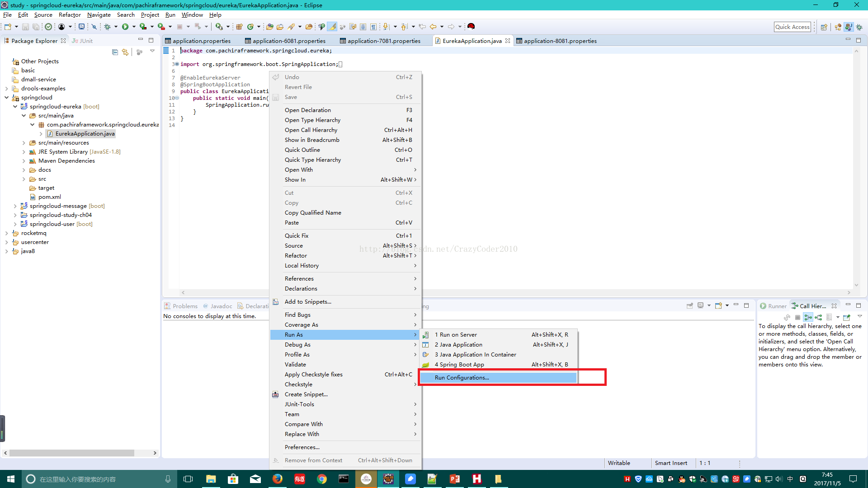Toggle Skip All Breakpoints button
Viewport: 868px width, 488px height.
[x=94, y=27]
